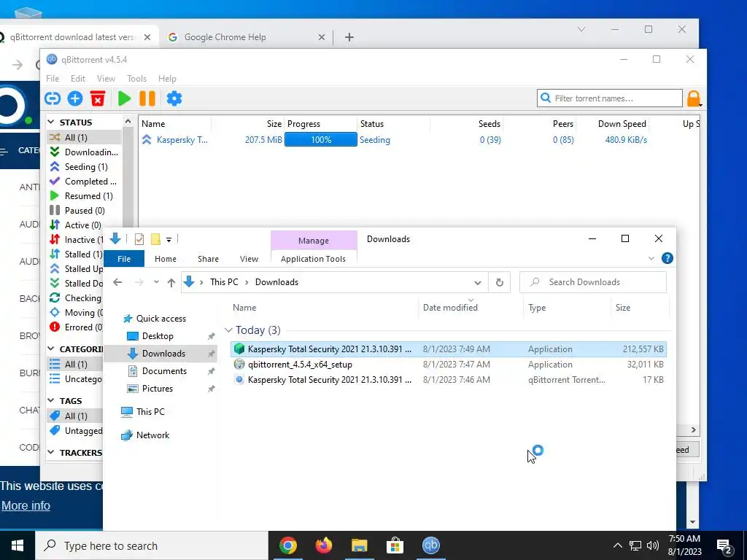
Task: Click the Search Downloads field
Action: [592, 282]
